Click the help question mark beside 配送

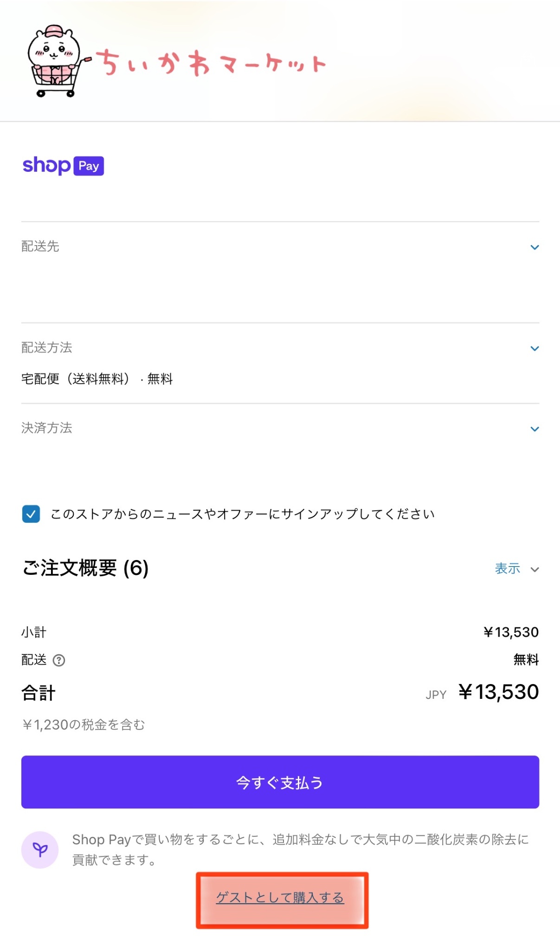[59, 660]
